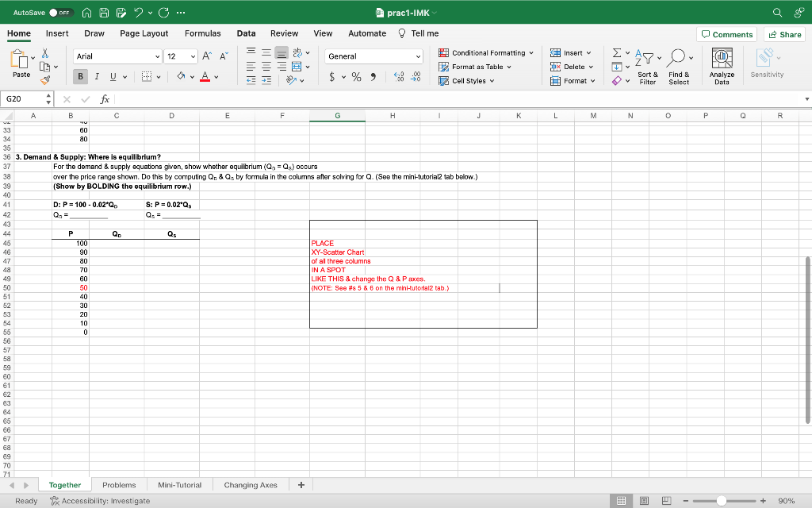Select the AutoSum icon

click(x=618, y=53)
